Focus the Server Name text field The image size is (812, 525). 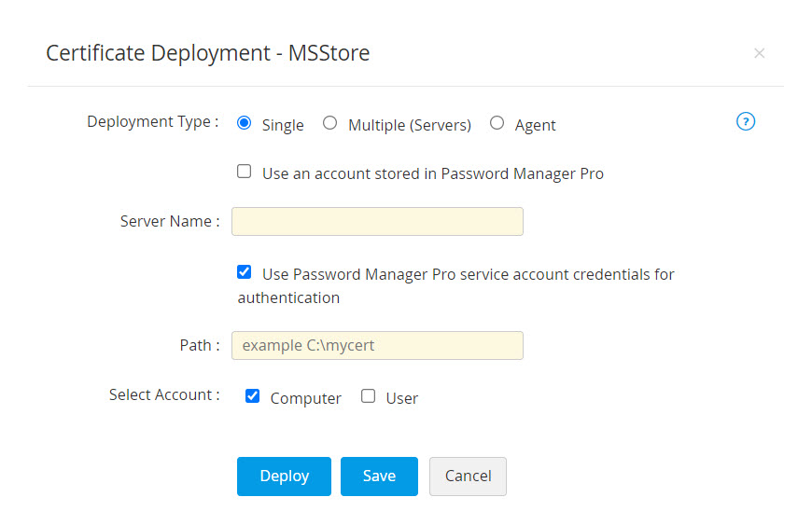click(377, 222)
